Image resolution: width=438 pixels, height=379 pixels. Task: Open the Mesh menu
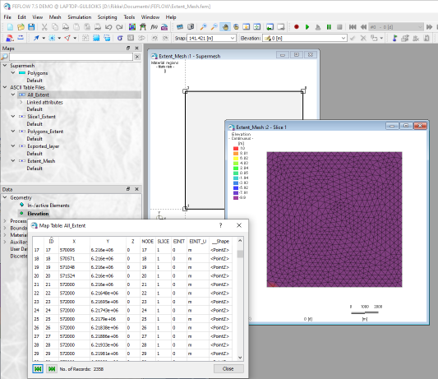pos(55,17)
